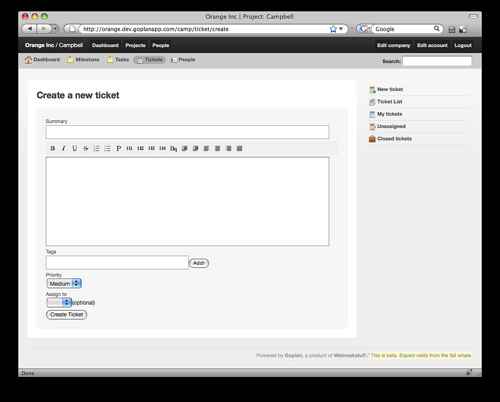Insert paragraph using P toolbar icon
Viewport: 500px width, 402px height.
click(x=118, y=148)
